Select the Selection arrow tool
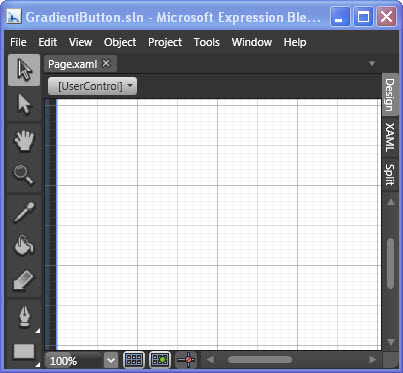 (x=24, y=70)
